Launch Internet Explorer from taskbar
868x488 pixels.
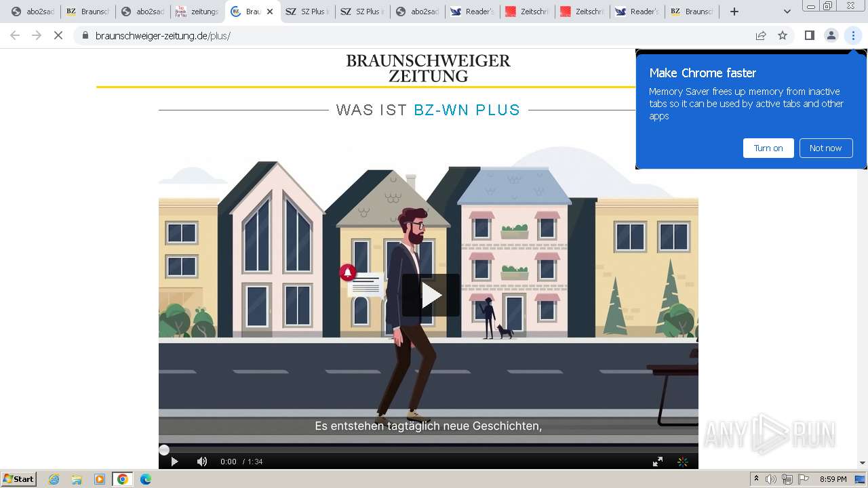(54, 479)
